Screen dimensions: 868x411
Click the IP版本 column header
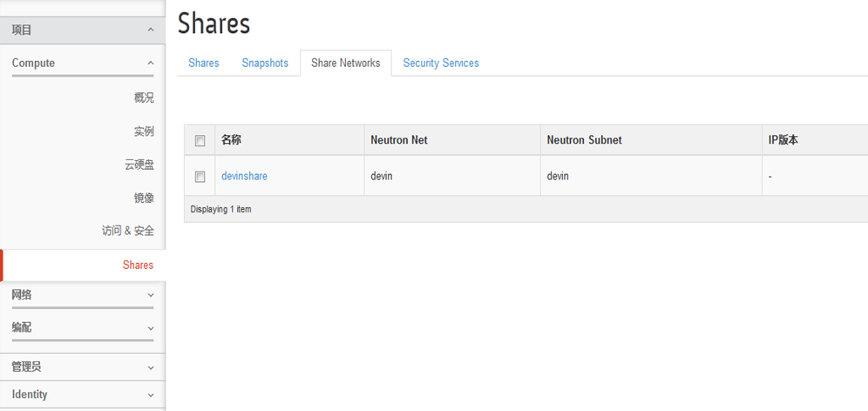click(x=783, y=140)
